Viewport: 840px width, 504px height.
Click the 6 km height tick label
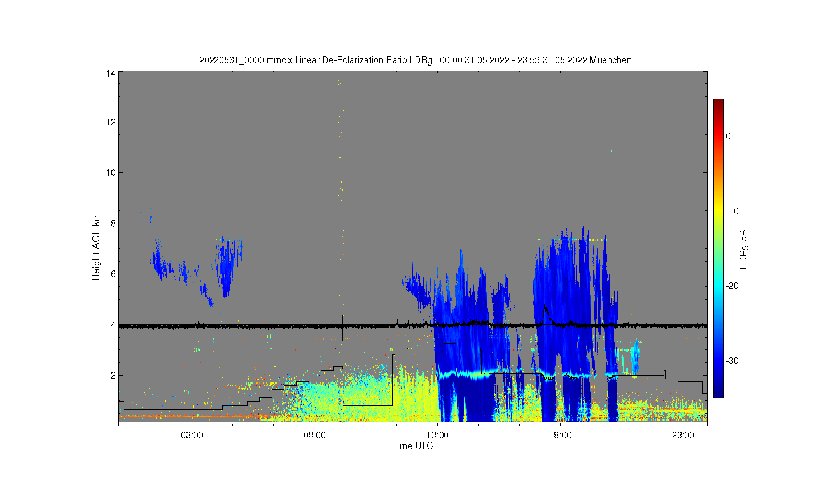tap(113, 274)
